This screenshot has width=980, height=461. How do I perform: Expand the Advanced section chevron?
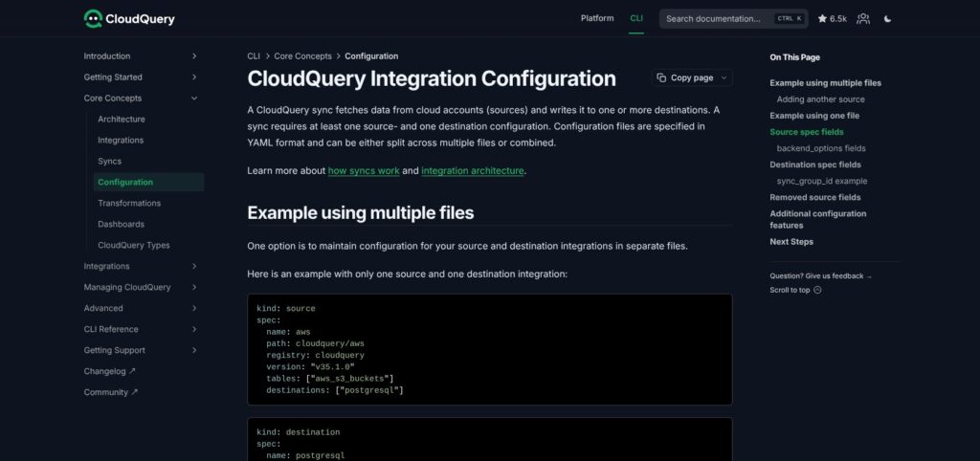193,308
